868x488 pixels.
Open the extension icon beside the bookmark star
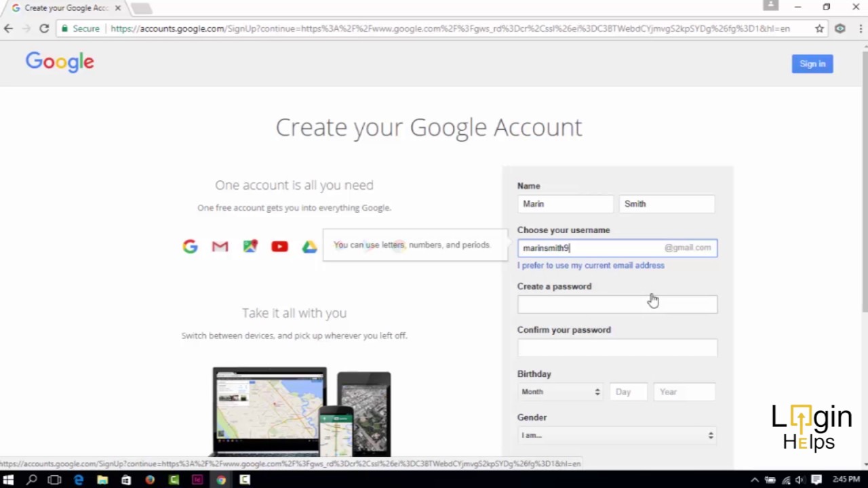840,28
